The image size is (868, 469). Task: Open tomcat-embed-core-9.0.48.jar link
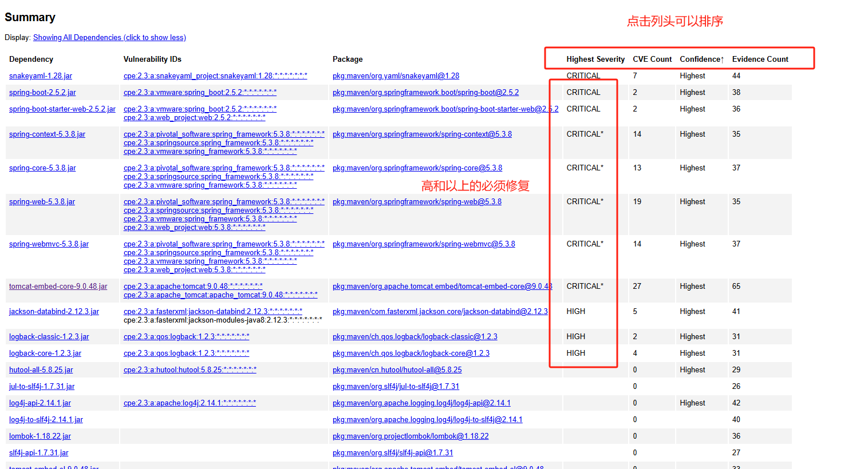coord(58,287)
